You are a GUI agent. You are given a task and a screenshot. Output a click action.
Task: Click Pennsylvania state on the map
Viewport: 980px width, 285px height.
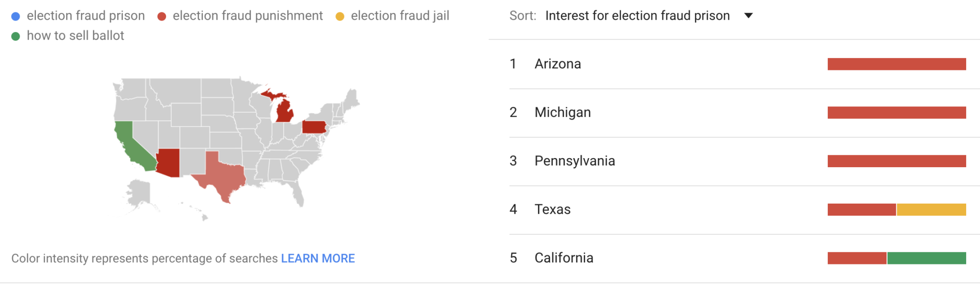tap(313, 127)
